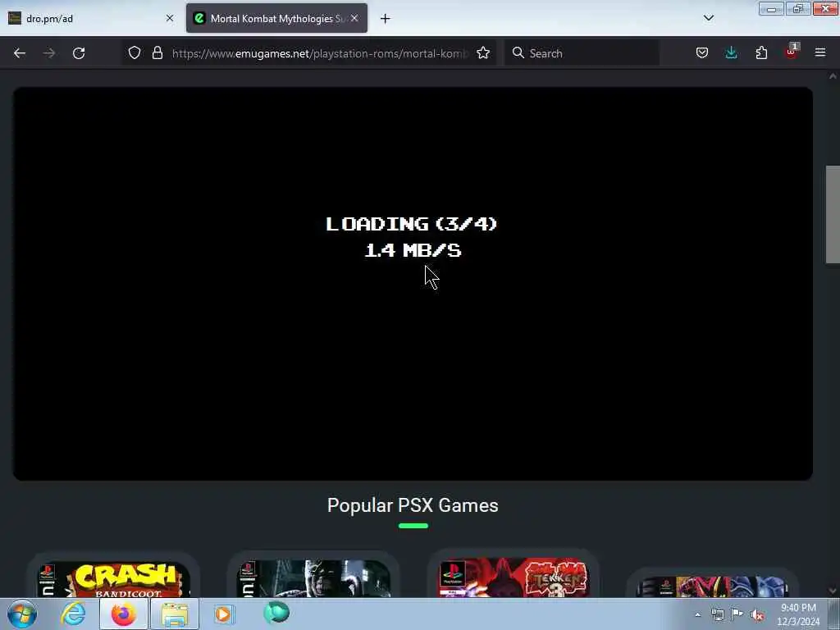Open the Windows Start menu
840x630 pixels.
tap(22, 614)
